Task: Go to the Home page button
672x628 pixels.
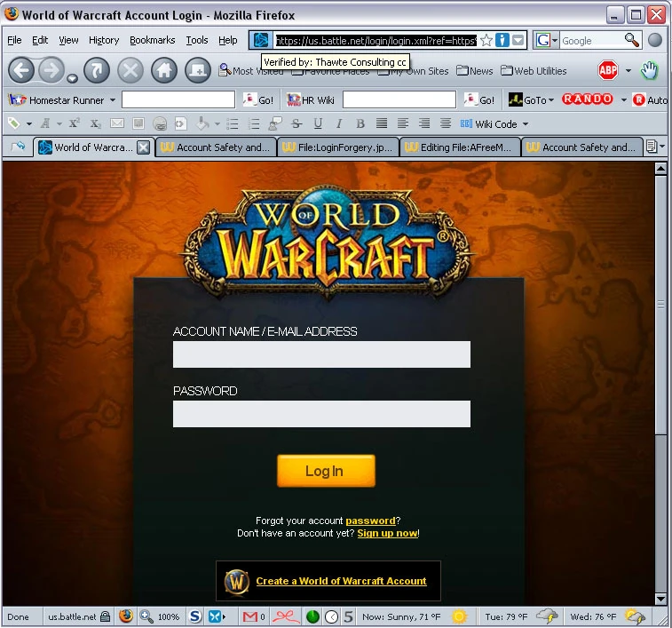Action: click(163, 70)
